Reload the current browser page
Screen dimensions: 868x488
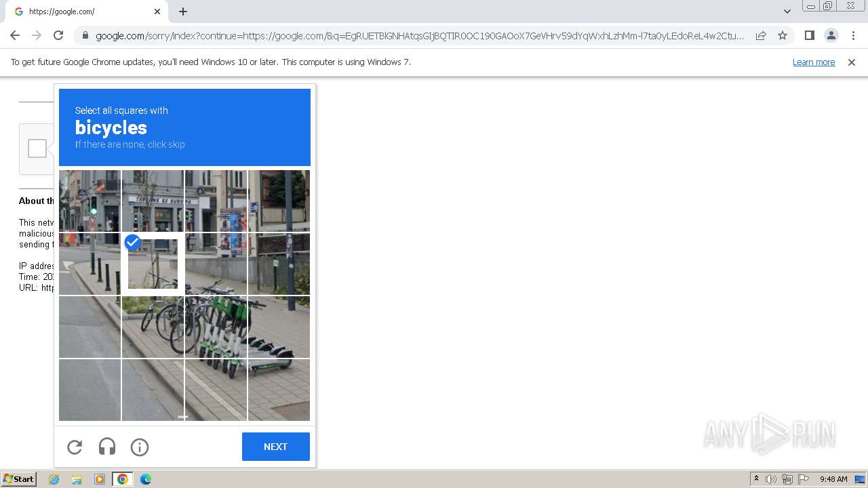58,35
